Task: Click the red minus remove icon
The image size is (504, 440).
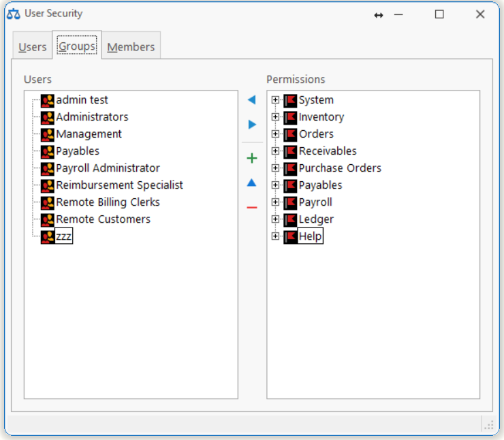Action: (x=252, y=207)
